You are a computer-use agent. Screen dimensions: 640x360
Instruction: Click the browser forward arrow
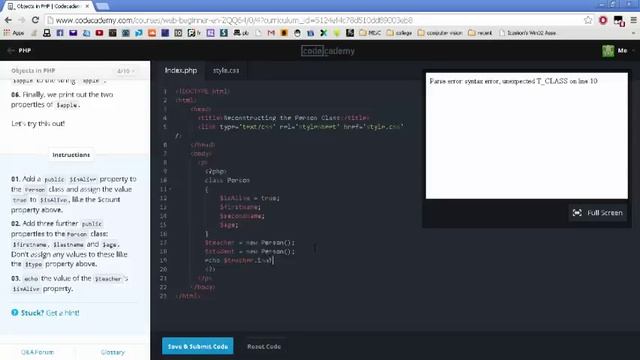(x=21, y=20)
